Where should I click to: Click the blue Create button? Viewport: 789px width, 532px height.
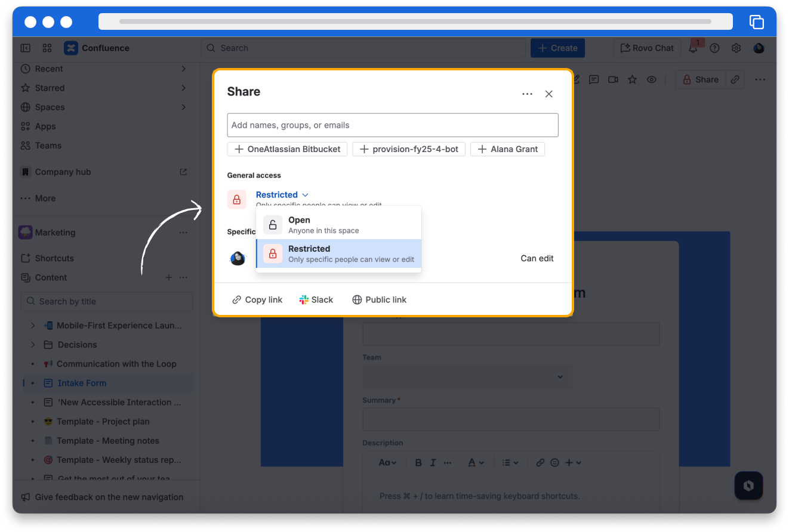click(557, 48)
